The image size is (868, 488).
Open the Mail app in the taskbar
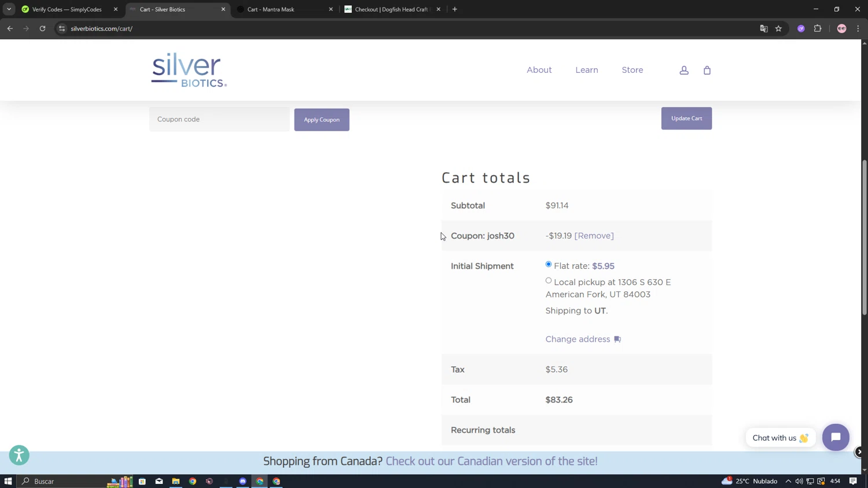(159, 481)
